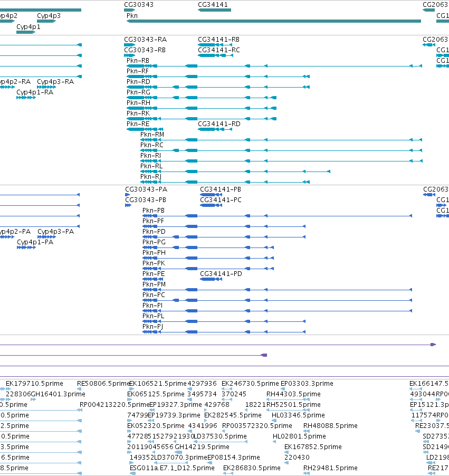Choose the Pkn-PG protein label
The width and height of the screenshot is (449, 476).
[154, 242]
